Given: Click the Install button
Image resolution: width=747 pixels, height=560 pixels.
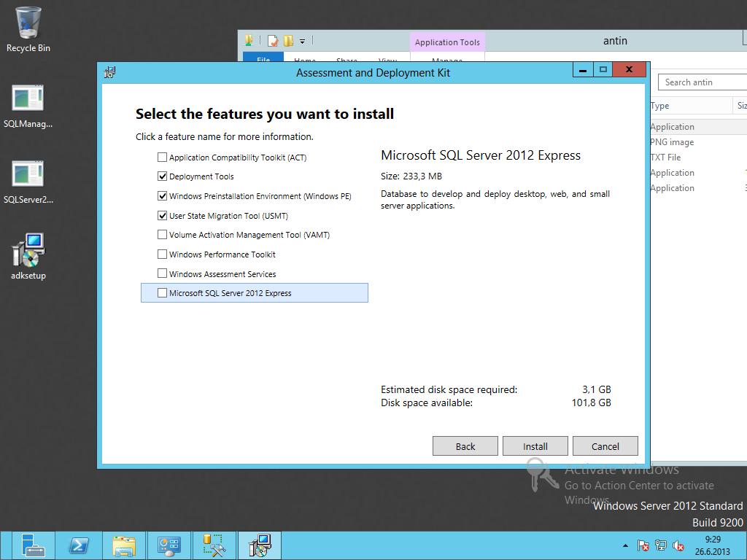Looking at the screenshot, I should (535, 446).
